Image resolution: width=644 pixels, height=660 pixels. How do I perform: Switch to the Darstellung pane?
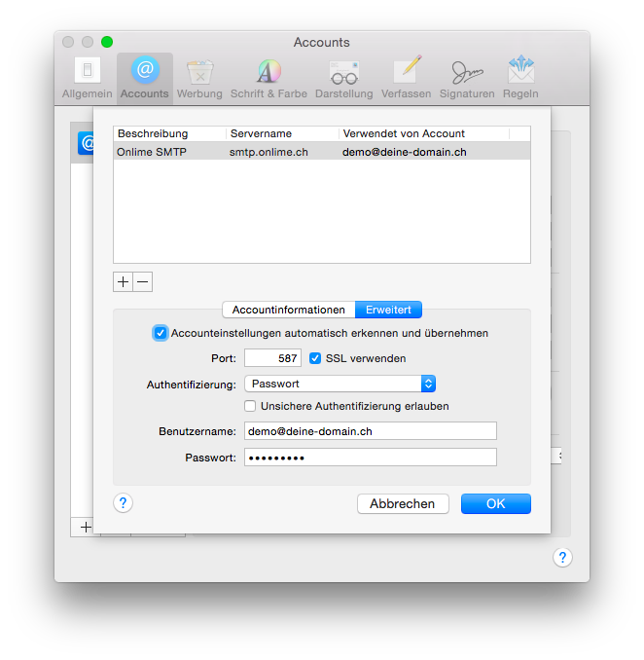pos(343,78)
